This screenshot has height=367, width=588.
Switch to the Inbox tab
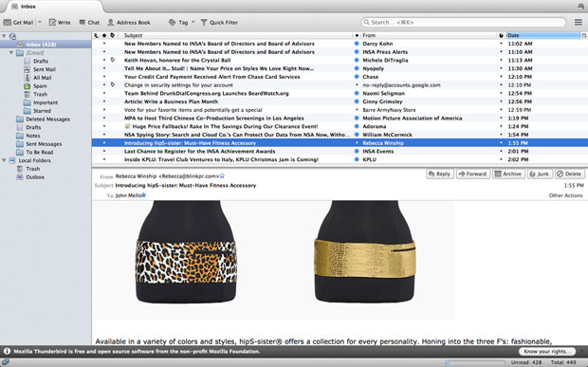[52, 7]
